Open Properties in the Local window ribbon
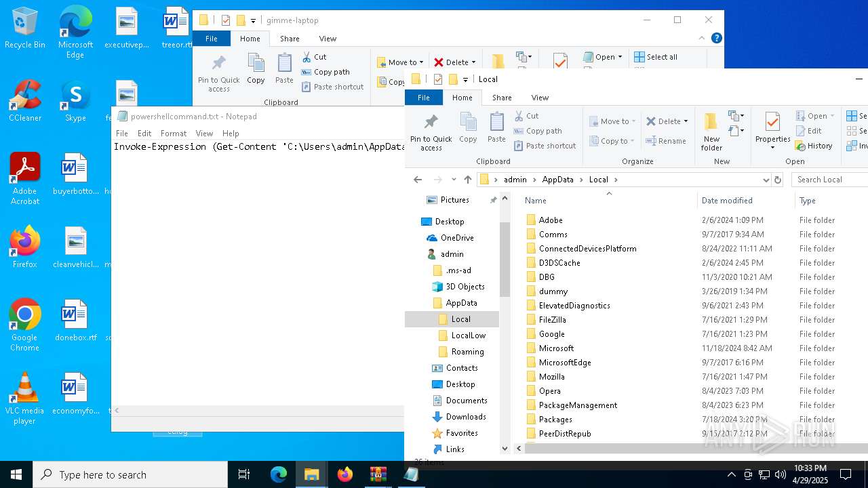Screen dimensions: 868x488 772,132
